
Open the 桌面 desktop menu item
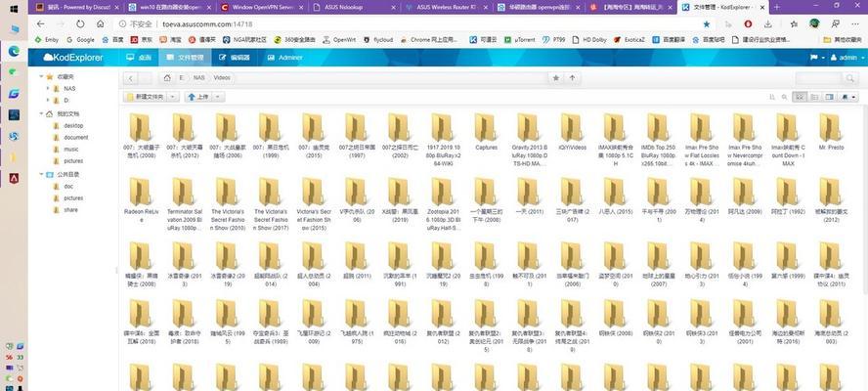click(x=139, y=58)
